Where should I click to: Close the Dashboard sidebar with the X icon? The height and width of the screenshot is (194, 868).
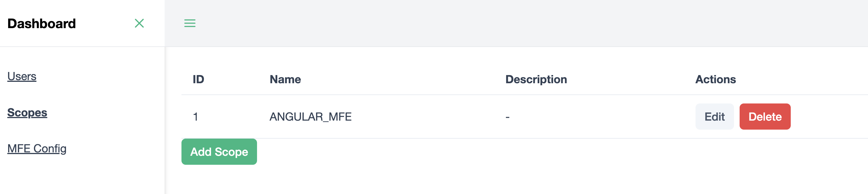click(x=139, y=23)
